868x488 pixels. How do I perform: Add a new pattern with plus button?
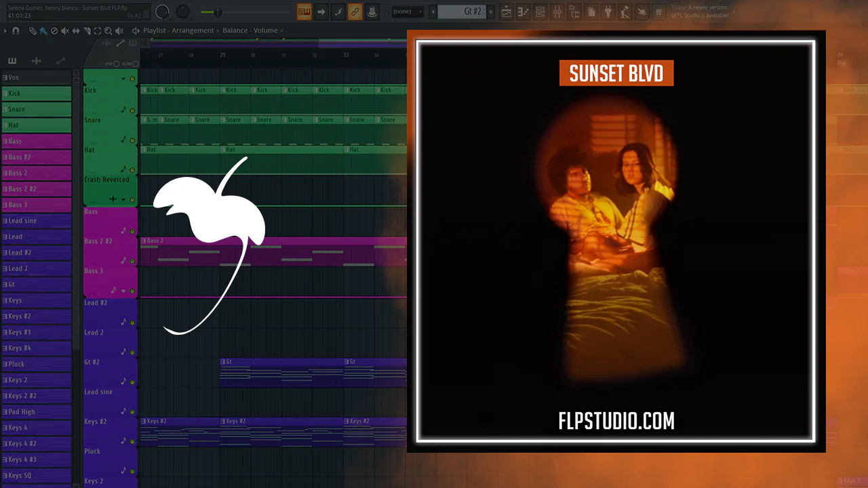(491, 12)
